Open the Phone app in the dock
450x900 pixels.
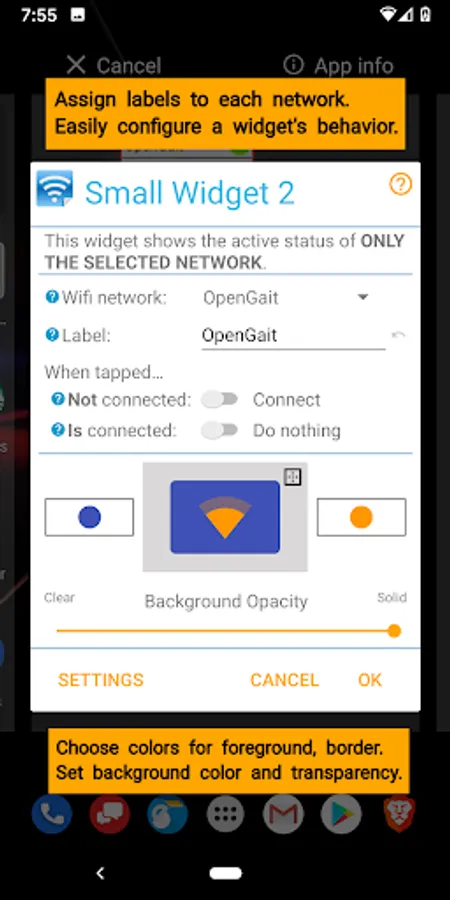pyautogui.click(x=52, y=814)
